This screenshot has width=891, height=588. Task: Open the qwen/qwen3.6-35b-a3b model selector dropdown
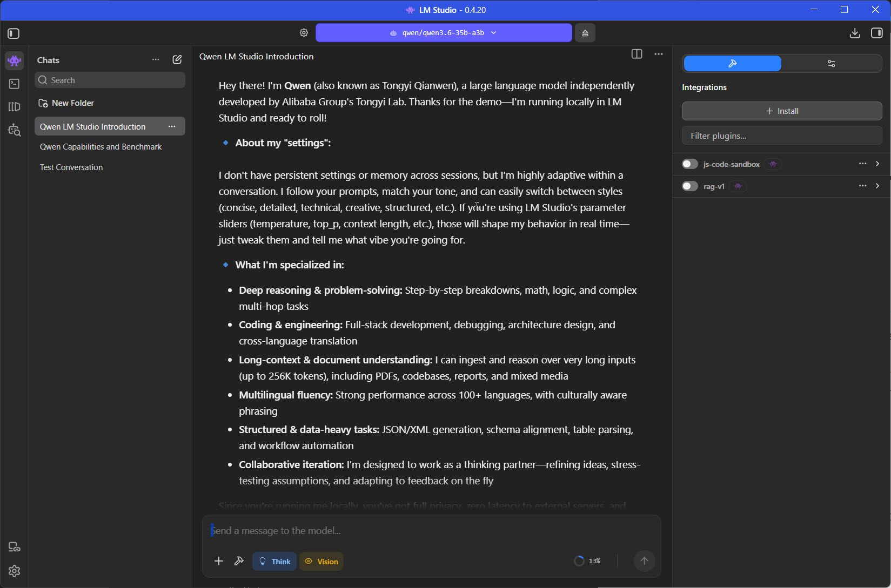tap(444, 33)
